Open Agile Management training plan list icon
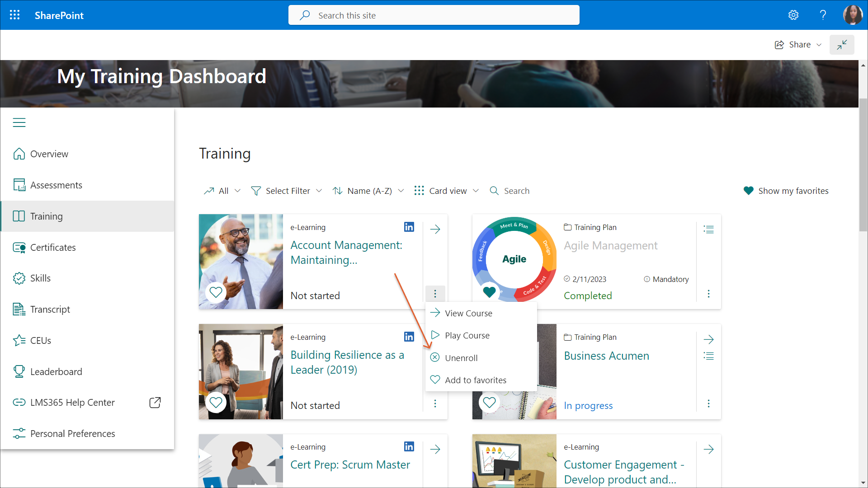 (708, 230)
